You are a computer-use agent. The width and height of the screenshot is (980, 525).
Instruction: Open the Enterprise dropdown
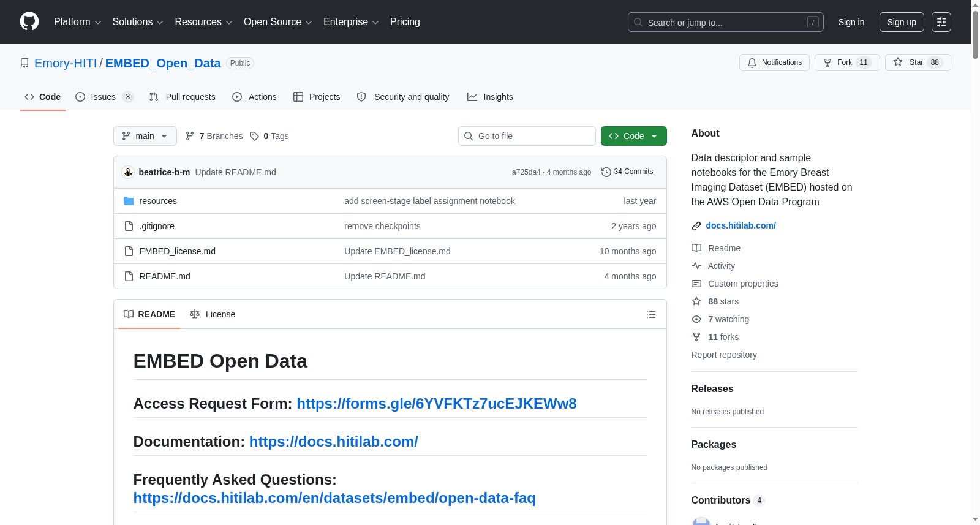[x=351, y=22]
